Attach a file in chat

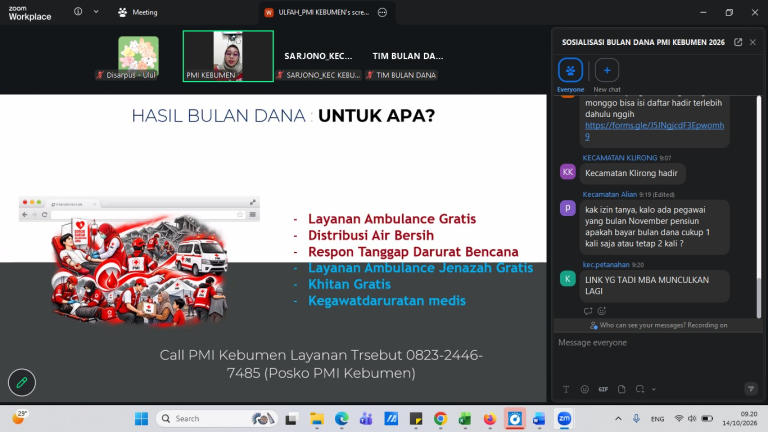coord(622,389)
